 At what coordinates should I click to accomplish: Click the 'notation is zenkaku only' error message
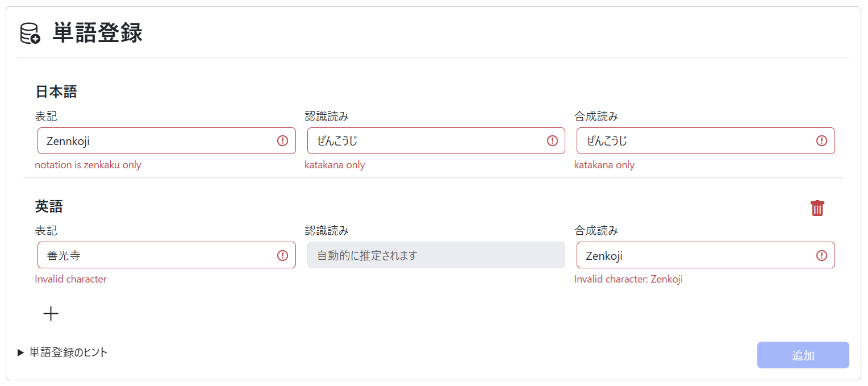pos(88,165)
